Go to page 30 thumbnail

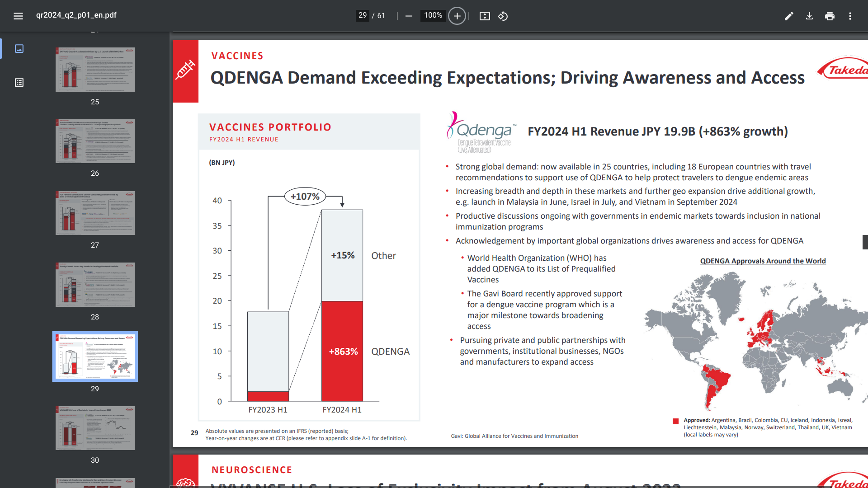[95, 428]
